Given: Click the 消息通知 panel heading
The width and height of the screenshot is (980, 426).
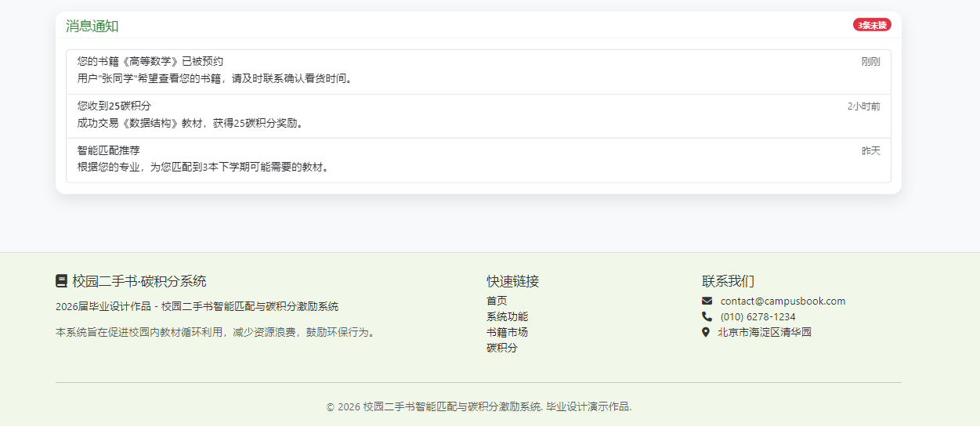Looking at the screenshot, I should coord(92,26).
